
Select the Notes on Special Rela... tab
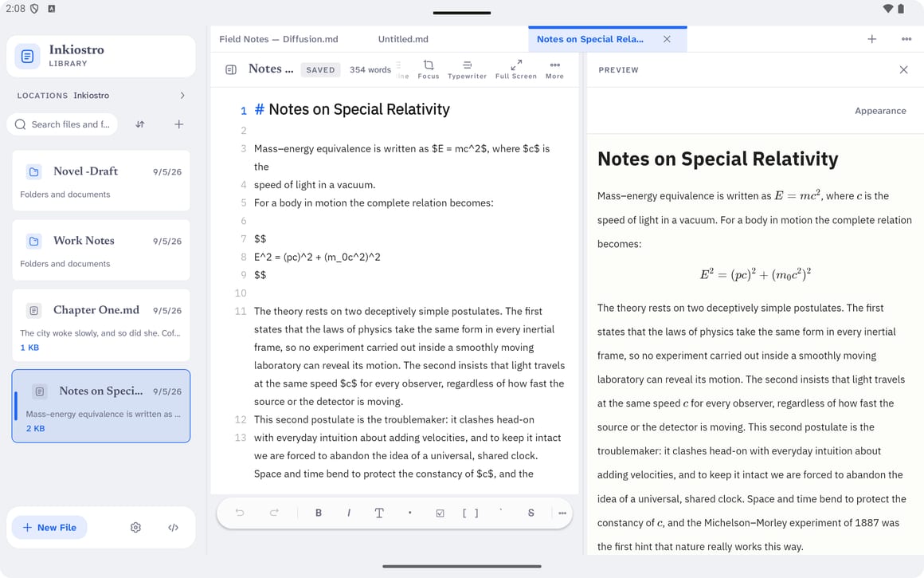(x=590, y=39)
